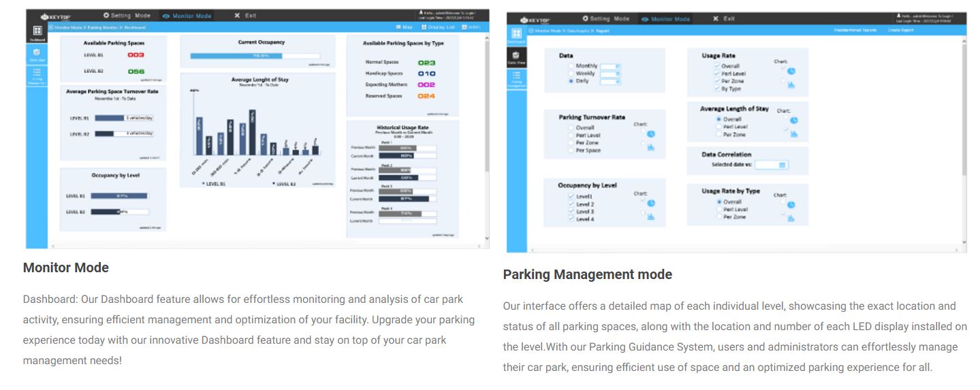Image resolution: width=980 pixels, height=390 pixels.
Task: Choose bar chart icon in Usage Rate by Type
Action: coord(791,218)
